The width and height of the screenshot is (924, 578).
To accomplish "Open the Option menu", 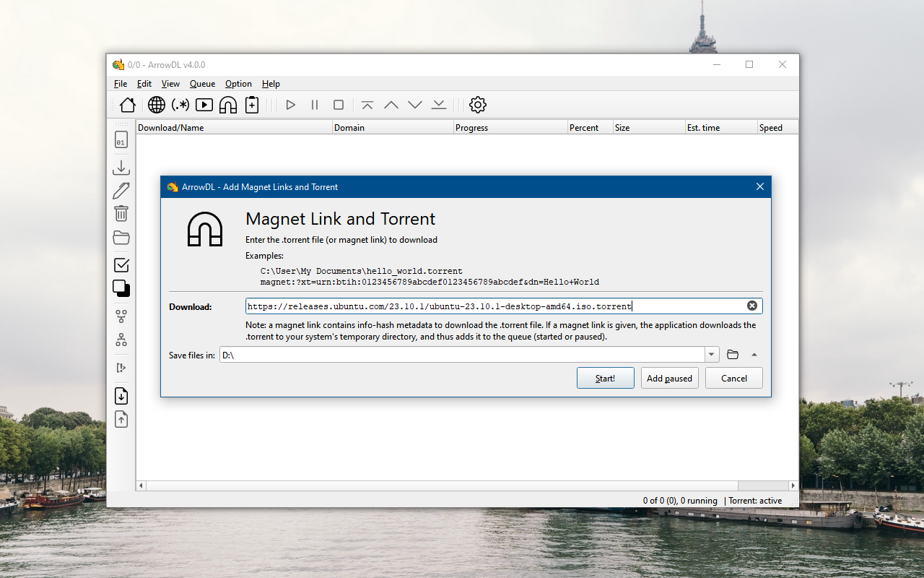I will [238, 84].
